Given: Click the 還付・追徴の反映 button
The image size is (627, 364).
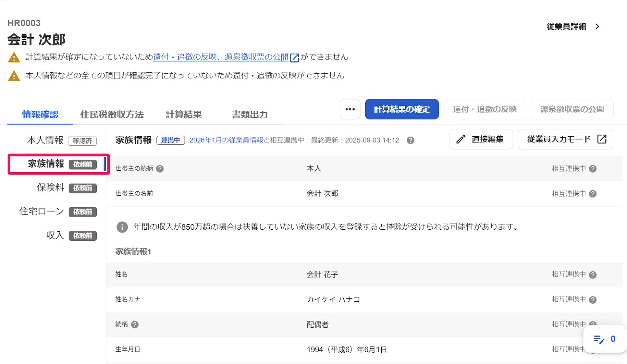Looking at the screenshot, I should coord(485,109).
